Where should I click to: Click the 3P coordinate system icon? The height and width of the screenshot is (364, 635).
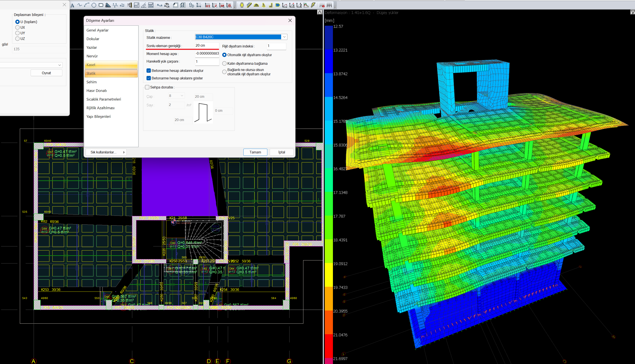(222, 5)
